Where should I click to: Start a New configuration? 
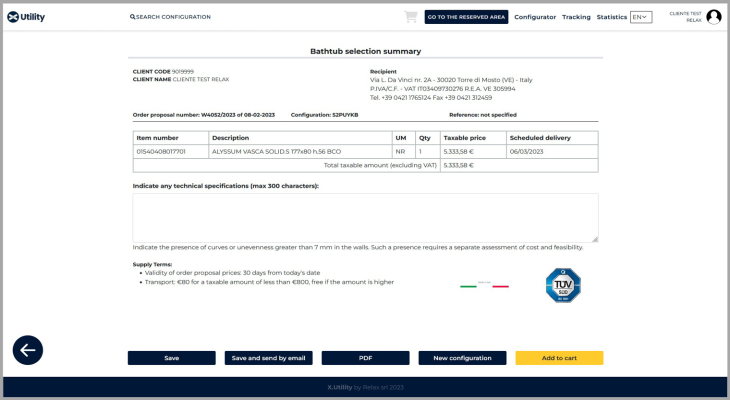point(462,358)
